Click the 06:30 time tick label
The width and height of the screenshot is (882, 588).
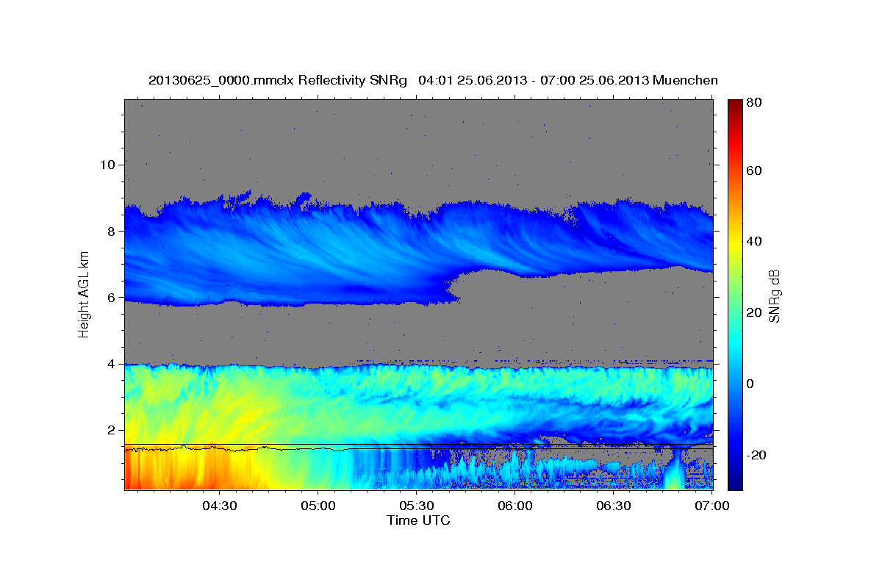[x=614, y=506]
